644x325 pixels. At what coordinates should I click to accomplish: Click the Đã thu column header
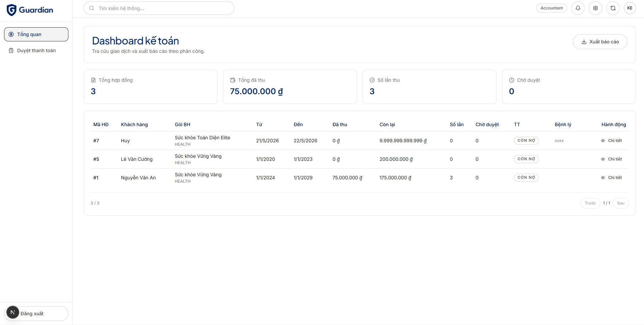click(340, 124)
